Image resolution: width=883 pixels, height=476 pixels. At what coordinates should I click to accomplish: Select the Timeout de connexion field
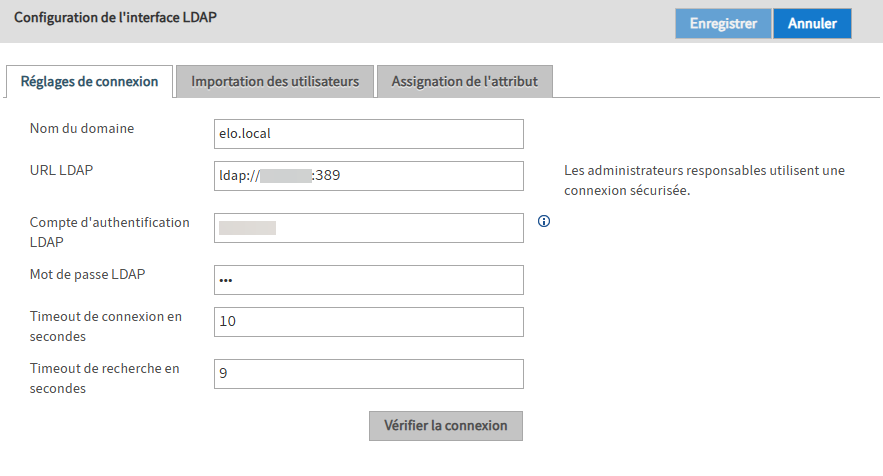[369, 322]
